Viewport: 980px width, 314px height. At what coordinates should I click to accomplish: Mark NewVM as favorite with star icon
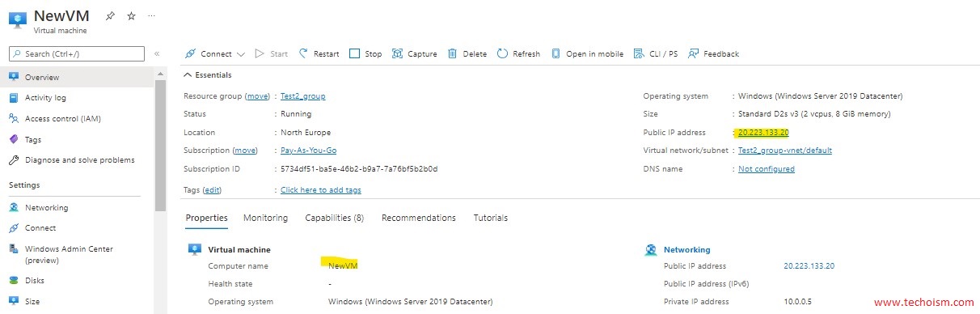[132, 16]
